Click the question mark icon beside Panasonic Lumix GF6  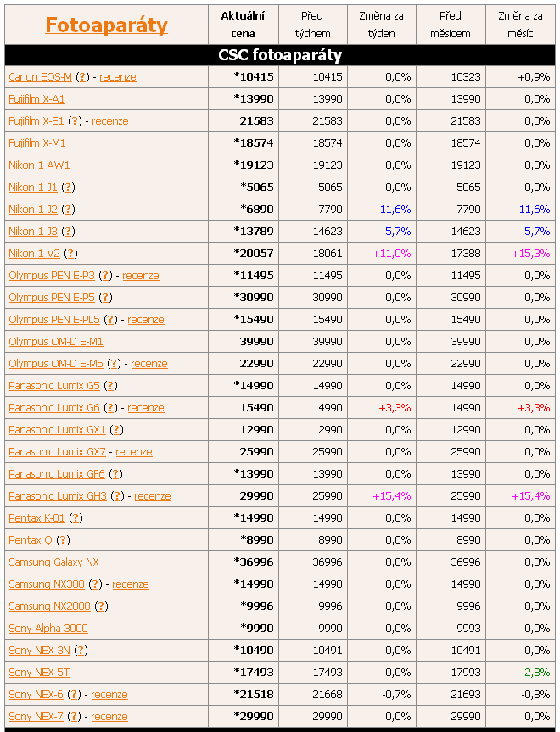[116, 474]
